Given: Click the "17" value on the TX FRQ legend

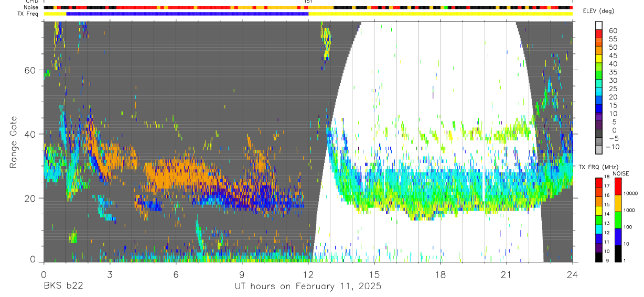Looking at the screenshot, I should [607, 186].
